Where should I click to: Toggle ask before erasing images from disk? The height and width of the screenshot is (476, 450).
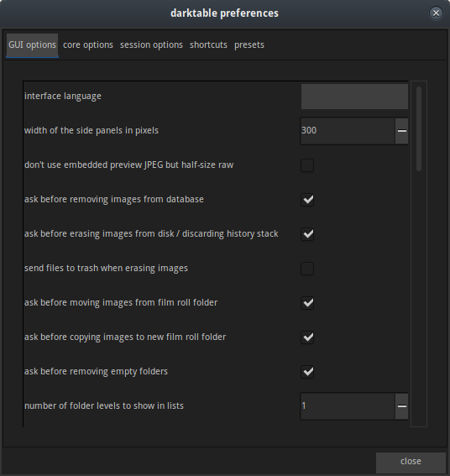tap(307, 234)
